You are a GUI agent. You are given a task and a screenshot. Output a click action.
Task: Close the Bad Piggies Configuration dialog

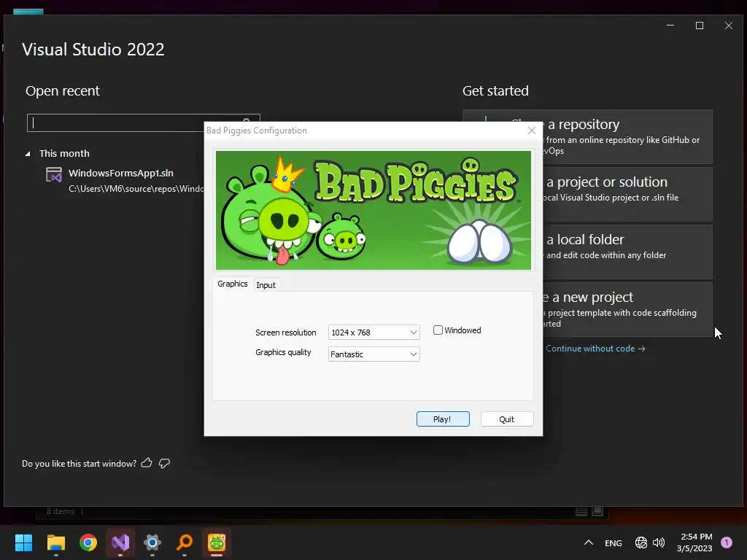(x=532, y=131)
